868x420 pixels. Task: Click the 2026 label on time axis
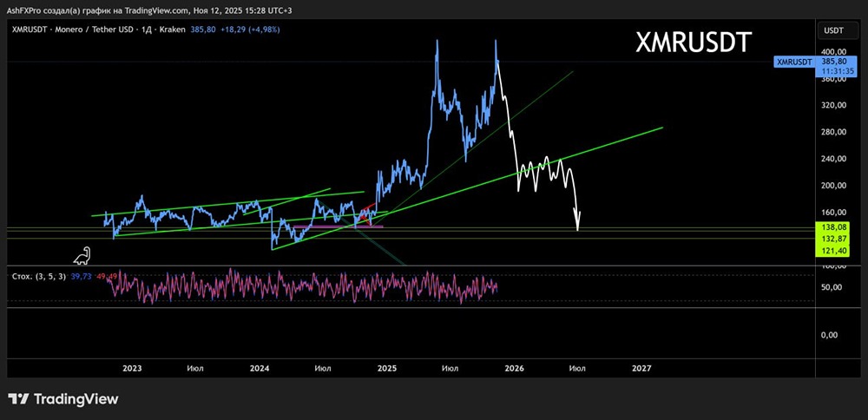pyautogui.click(x=514, y=369)
